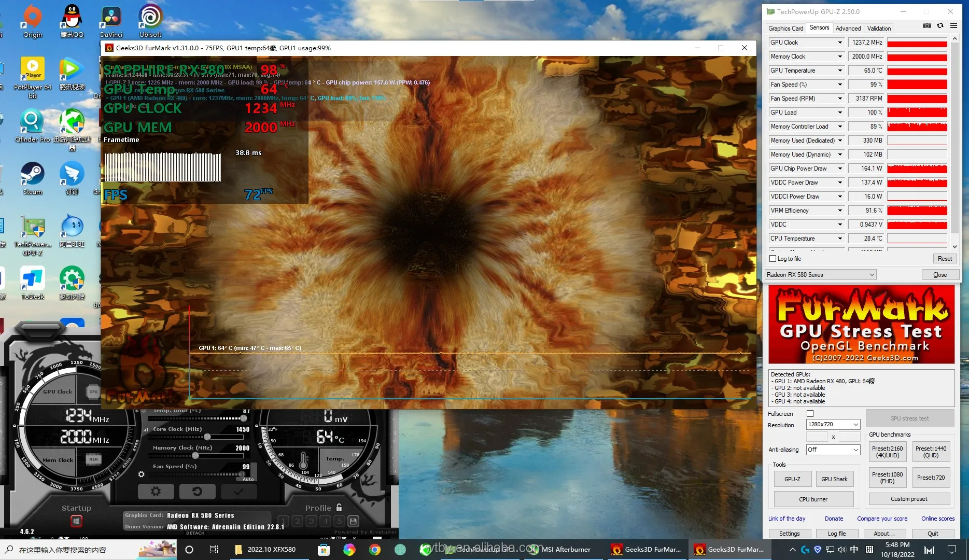The height and width of the screenshot is (560, 969).
Task: Switch to the Validation tab in GPU-Z
Action: pyautogui.click(x=879, y=29)
